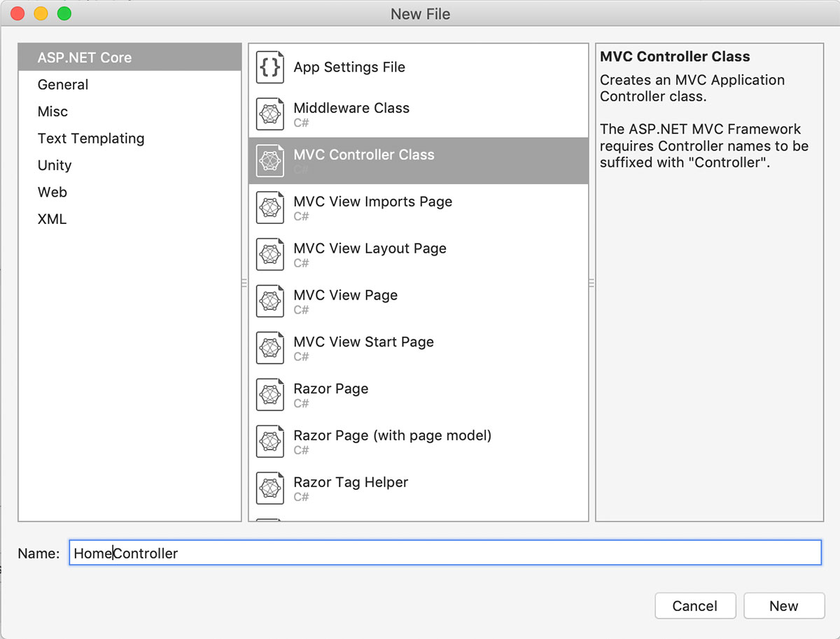Click the MVC Controller Class file icon
Screen dimensions: 840x639
(x=270, y=161)
